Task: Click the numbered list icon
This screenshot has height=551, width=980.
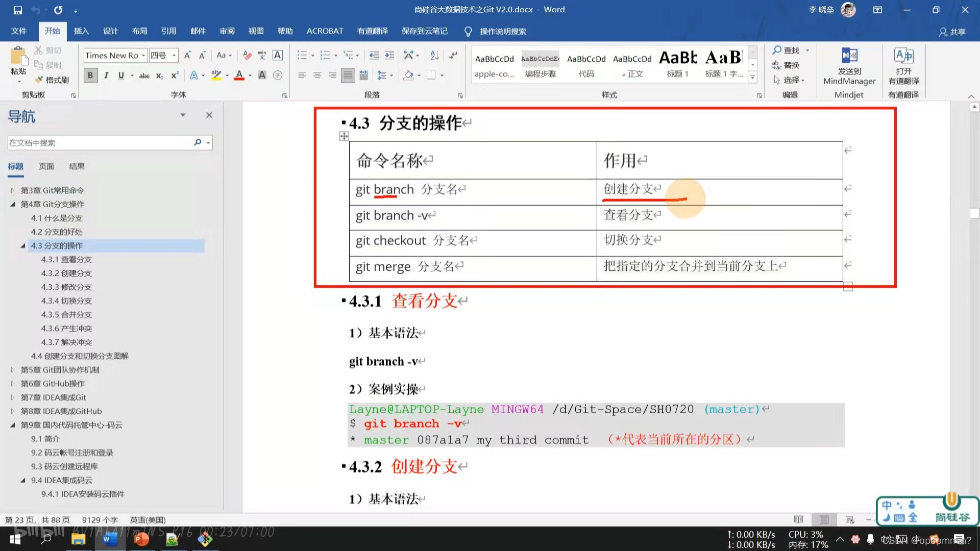Action: click(325, 55)
